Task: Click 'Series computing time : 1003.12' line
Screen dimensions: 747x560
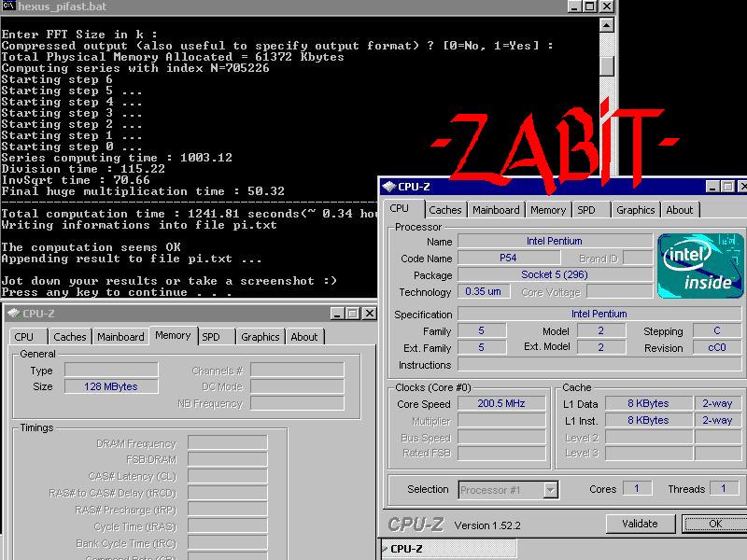Action: click(117, 158)
